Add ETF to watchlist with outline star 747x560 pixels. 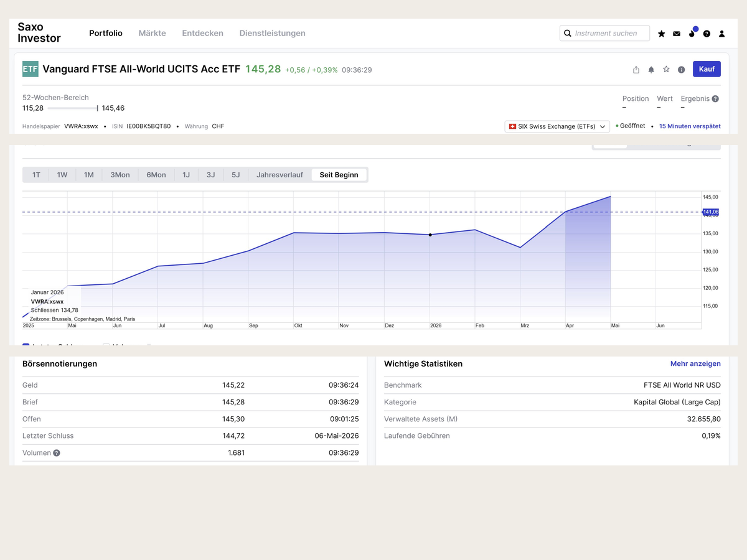tap(666, 69)
